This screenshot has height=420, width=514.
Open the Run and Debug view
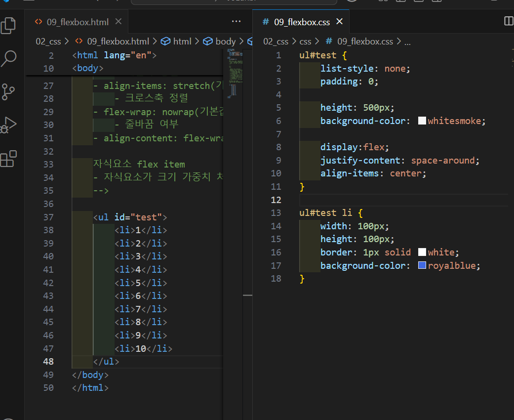pyautogui.click(x=8, y=125)
